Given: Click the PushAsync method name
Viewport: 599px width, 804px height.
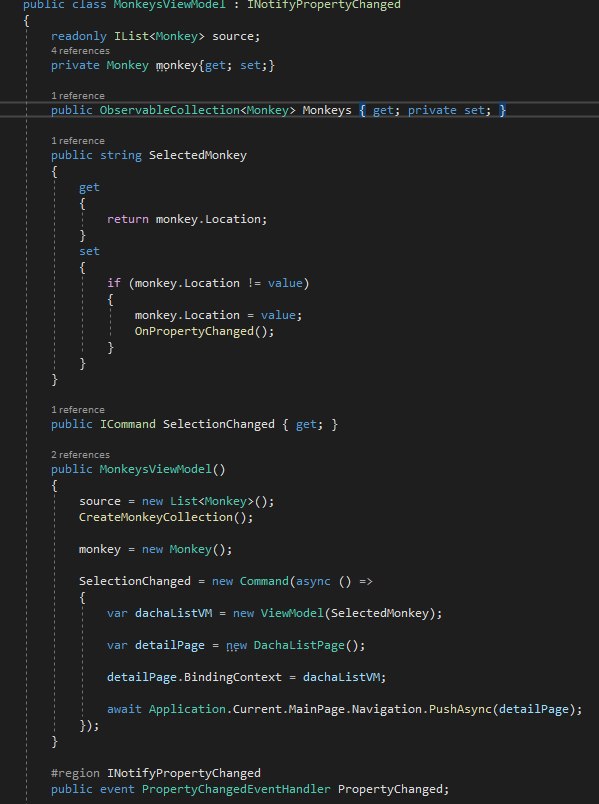Looking at the screenshot, I should pyautogui.click(x=460, y=709).
